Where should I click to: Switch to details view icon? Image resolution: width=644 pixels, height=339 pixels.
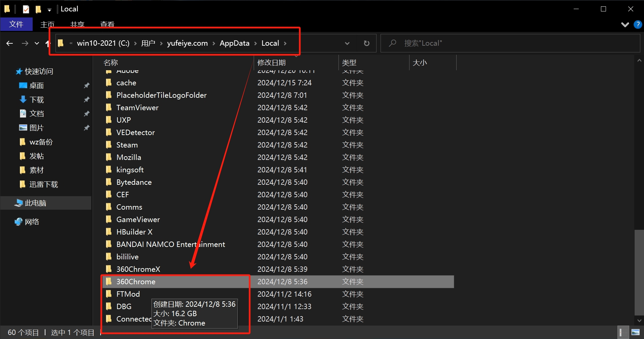[x=623, y=332]
